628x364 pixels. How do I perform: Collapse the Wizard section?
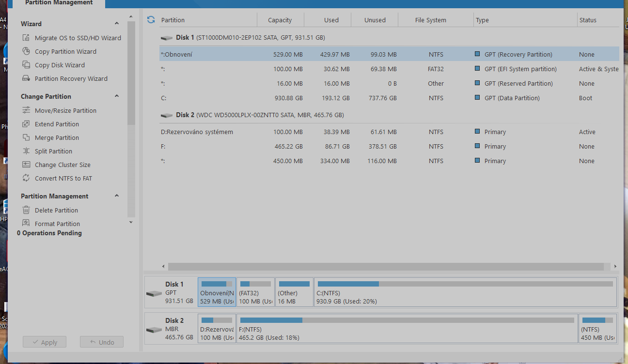pyautogui.click(x=117, y=24)
